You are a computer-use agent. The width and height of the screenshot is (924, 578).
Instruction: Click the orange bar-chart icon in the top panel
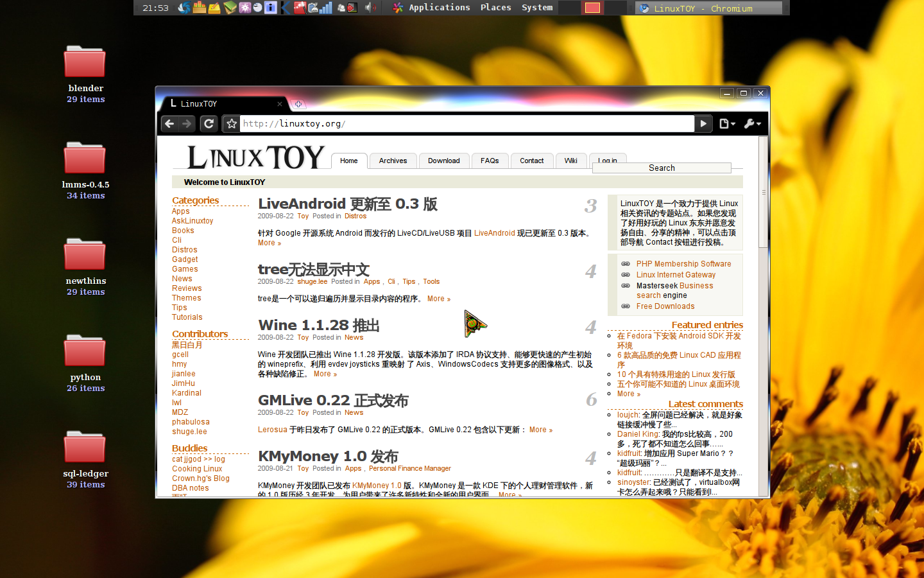(199, 8)
